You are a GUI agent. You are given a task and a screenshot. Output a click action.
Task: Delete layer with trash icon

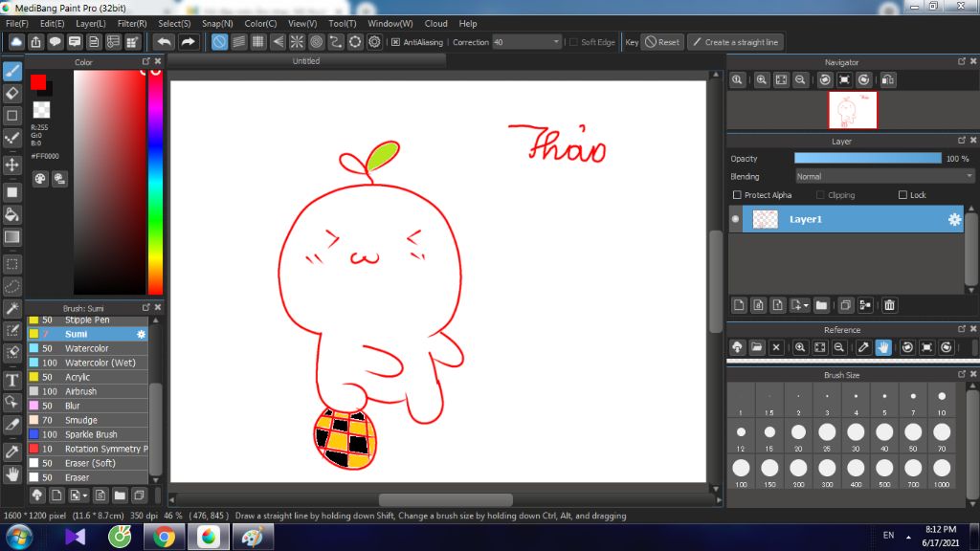click(889, 305)
